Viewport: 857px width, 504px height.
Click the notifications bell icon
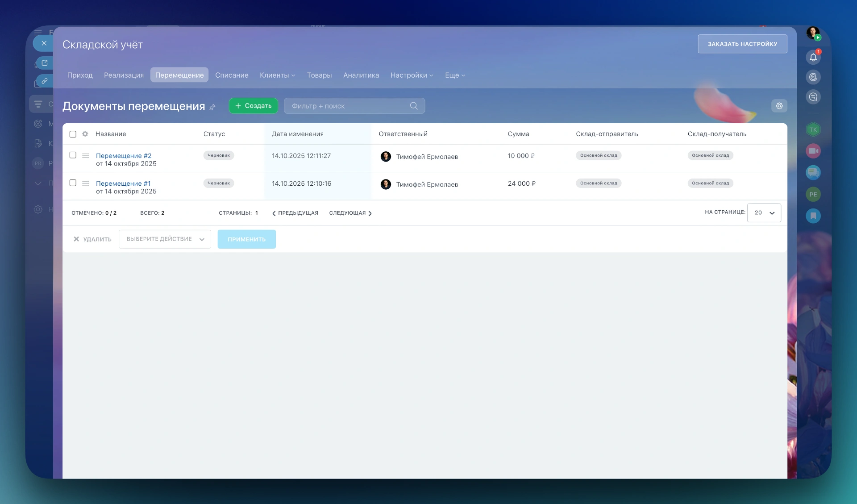[813, 57]
